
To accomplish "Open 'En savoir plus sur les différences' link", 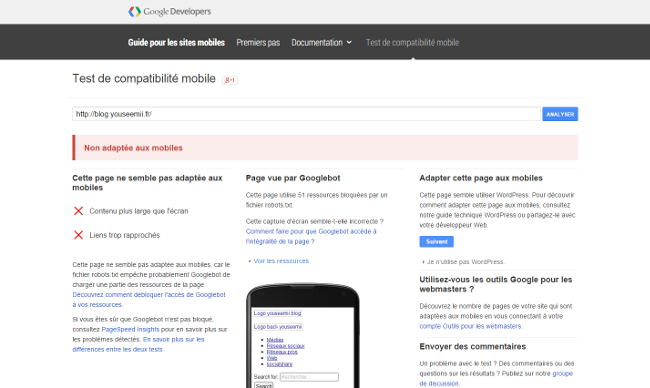I will (x=138, y=344).
